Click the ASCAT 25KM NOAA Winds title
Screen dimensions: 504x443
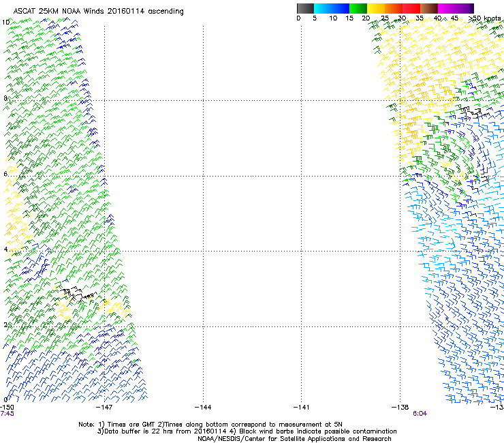pos(98,11)
